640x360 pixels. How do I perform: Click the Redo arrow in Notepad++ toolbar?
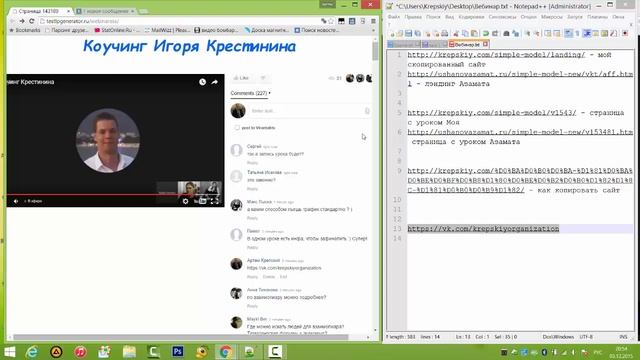pyautogui.click(x=495, y=33)
